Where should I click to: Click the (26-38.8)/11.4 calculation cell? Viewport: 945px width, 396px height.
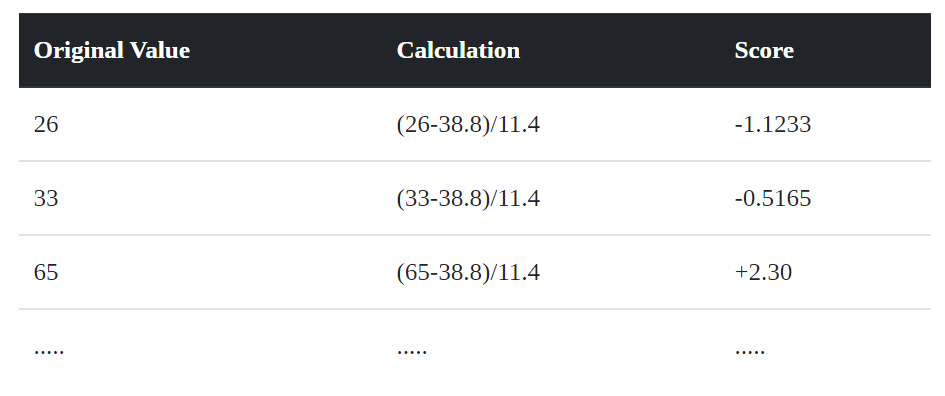pos(468,125)
